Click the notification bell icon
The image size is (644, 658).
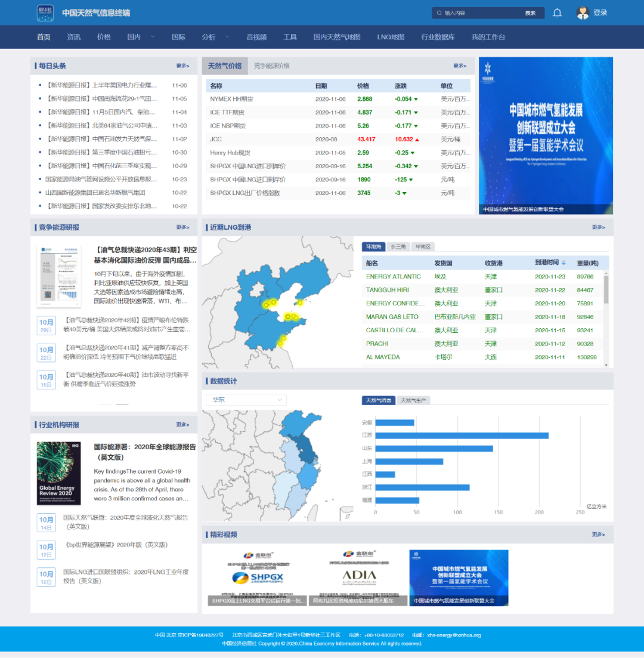tap(557, 13)
